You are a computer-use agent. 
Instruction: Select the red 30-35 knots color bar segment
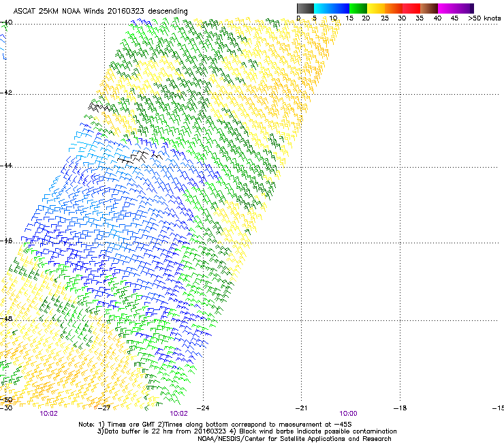[x=411, y=8]
